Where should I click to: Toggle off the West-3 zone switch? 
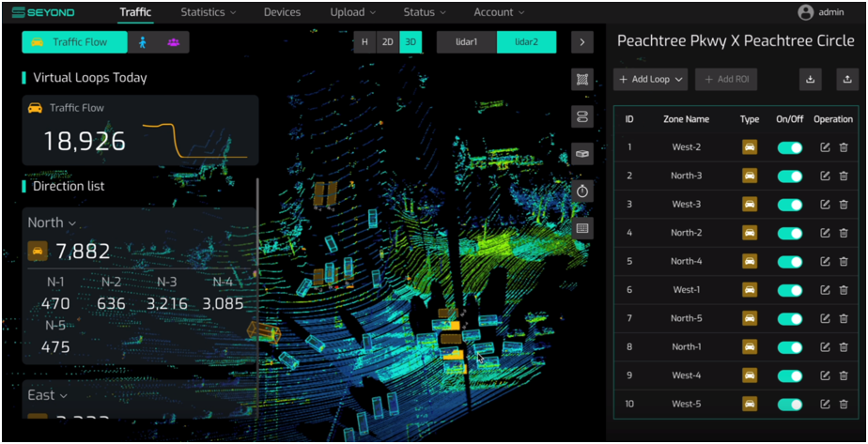click(790, 205)
